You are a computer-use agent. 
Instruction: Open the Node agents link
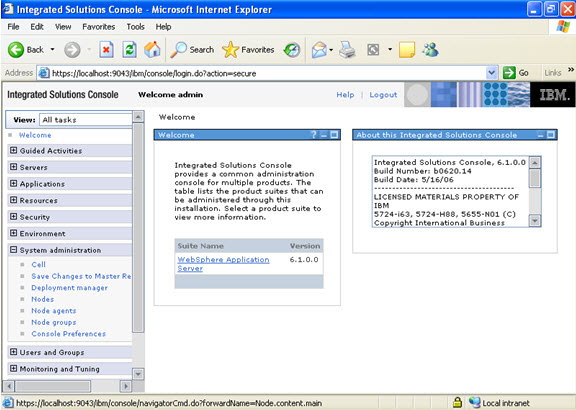(54, 311)
